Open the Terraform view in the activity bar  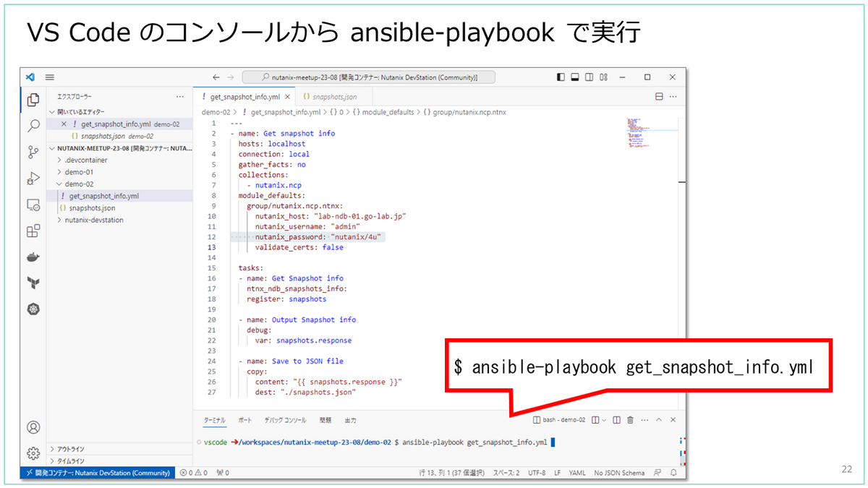coord(33,283)
